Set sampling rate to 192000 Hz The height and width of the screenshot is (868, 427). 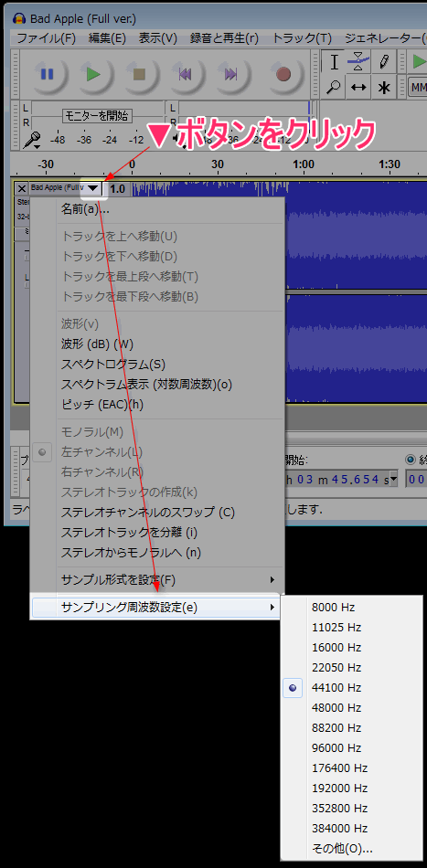[349, 788]
